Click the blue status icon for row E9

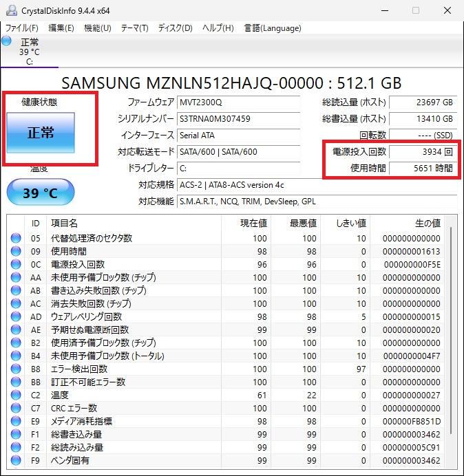(x=16, y=421)
